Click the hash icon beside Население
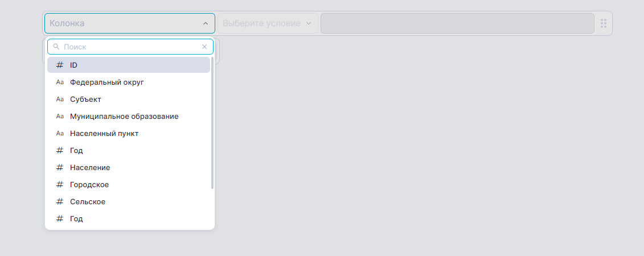The image size is (644, 256). coord(60,168)
